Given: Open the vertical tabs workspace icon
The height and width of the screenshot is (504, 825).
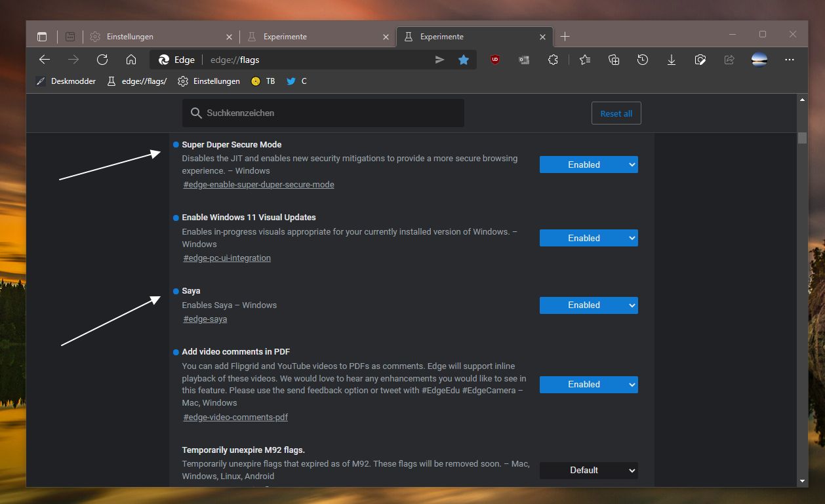Looking at the screenshot, I should [x=70, y=37].
